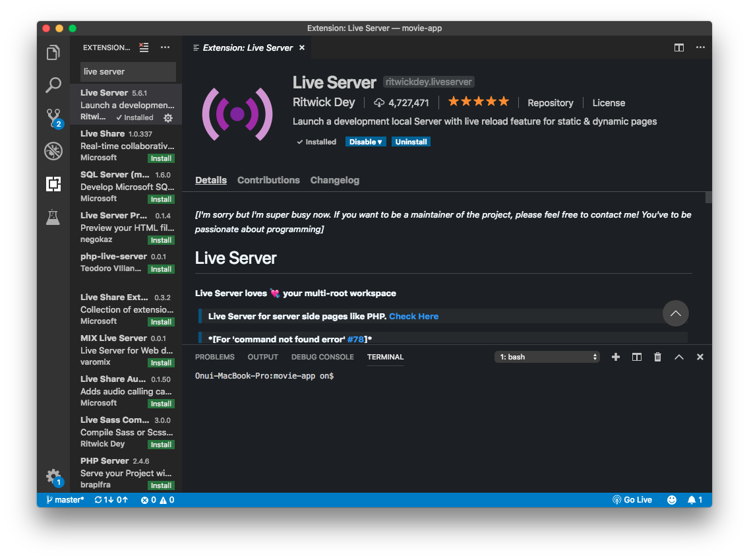Synchronize changes in status bar
Screen dimensions: 749x560
tap(111, 500)
